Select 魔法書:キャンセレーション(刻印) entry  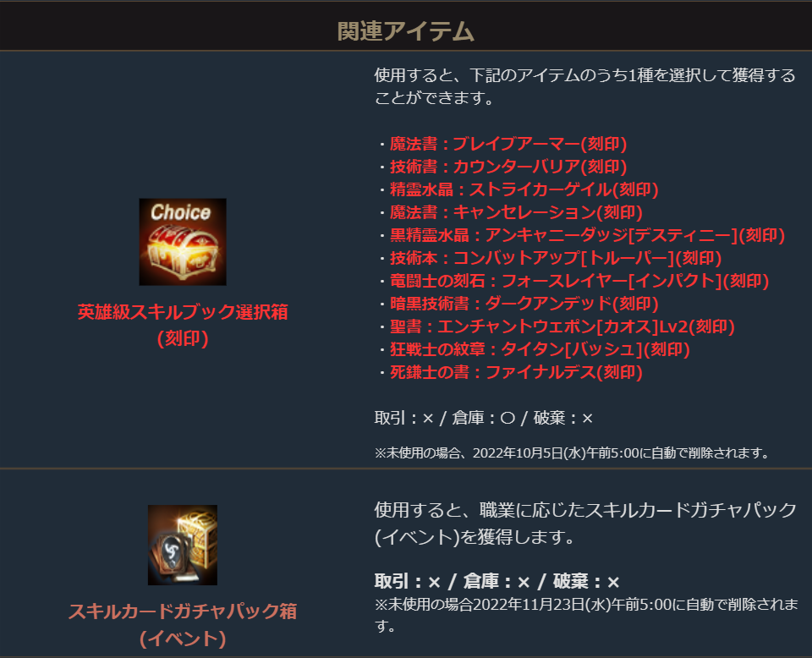516,212
